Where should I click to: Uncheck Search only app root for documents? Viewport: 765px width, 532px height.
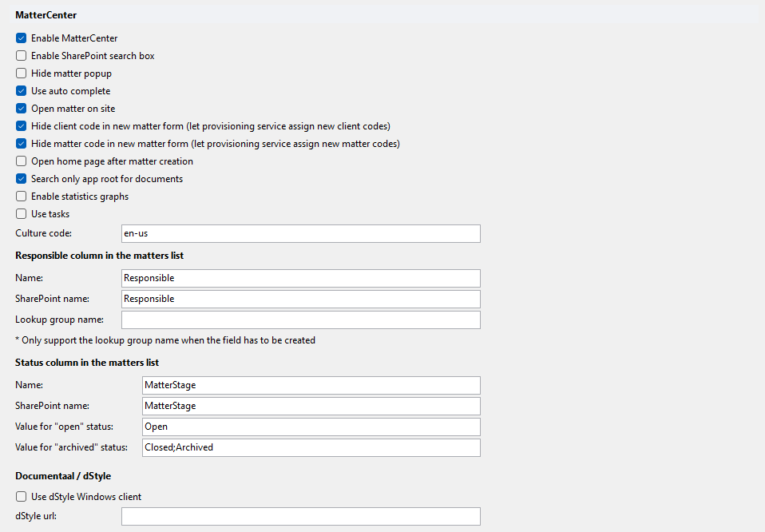(x=21, y=179)
